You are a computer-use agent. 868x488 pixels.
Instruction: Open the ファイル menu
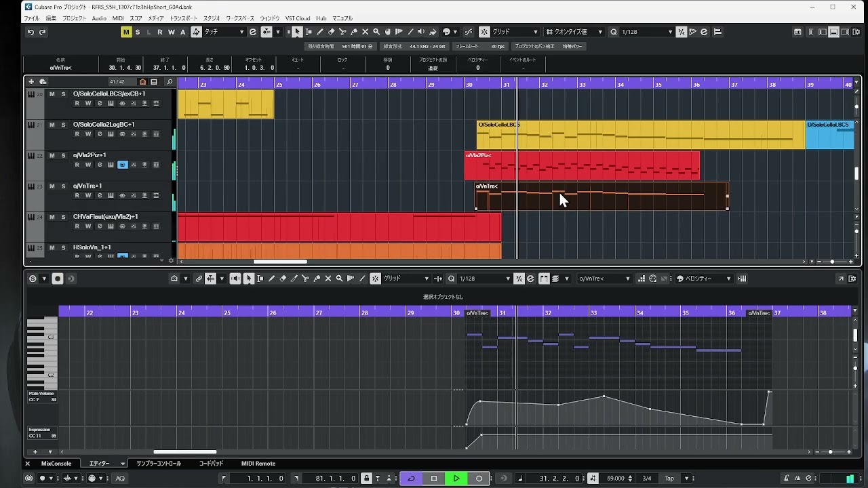click(x=32, y=18)
